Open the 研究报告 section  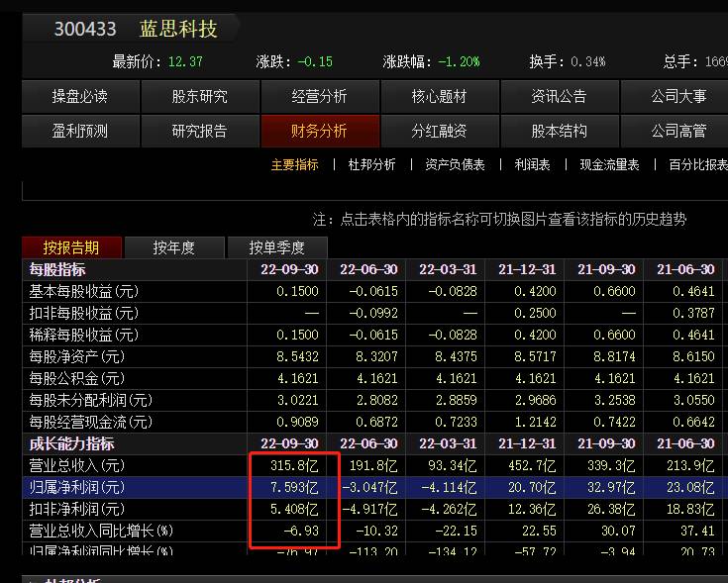[200, 132]
